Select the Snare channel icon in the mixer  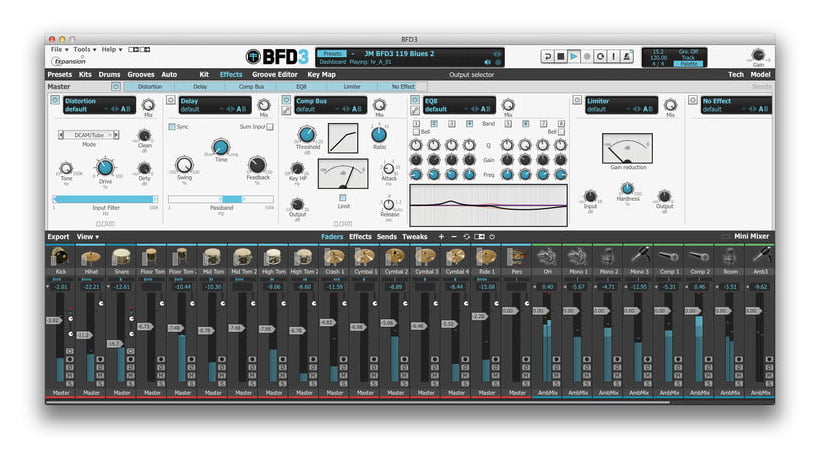pyautogui.click(x=121, y=257)
